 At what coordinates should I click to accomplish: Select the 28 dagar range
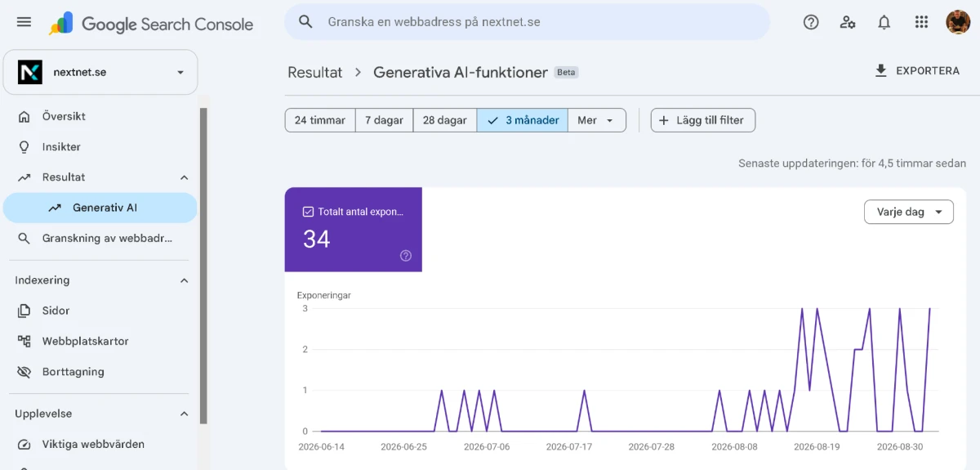coord(445,120)
